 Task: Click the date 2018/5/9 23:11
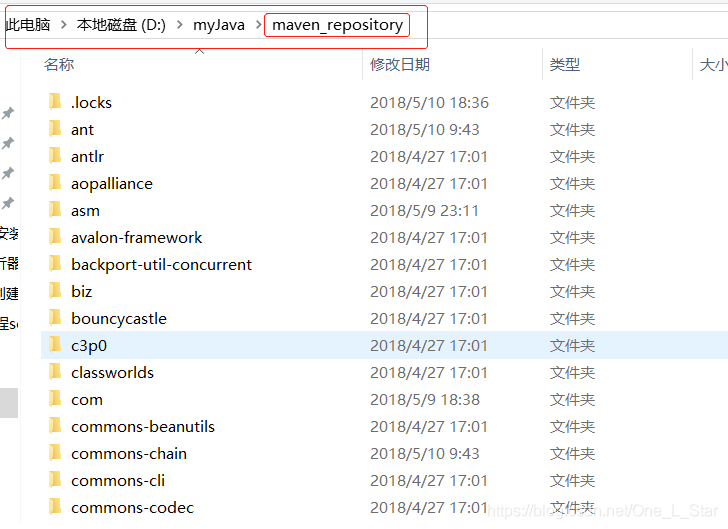pyautogui.click(x=424, y=211)
